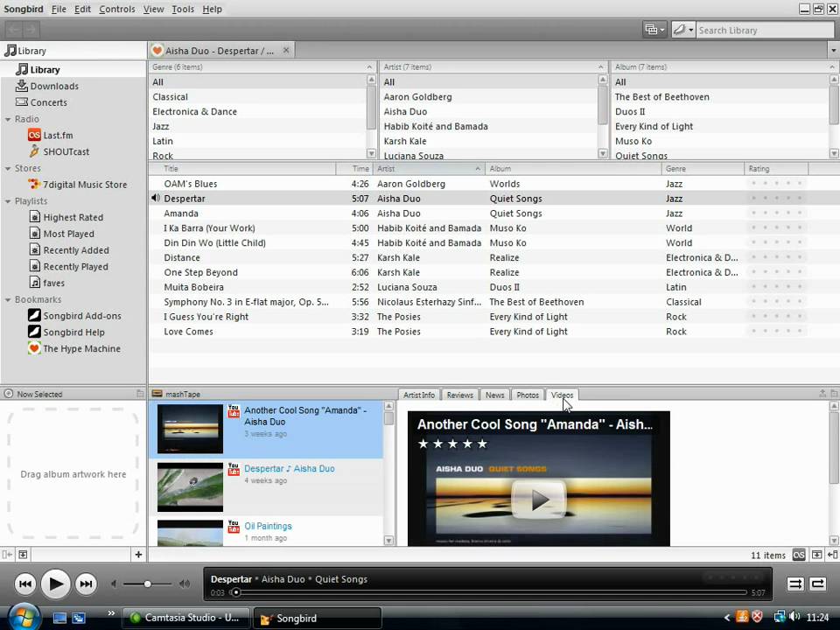This screenshot has height=630, width=840.
Task: Adjust the volume slider
Action: tap(147, 584)
